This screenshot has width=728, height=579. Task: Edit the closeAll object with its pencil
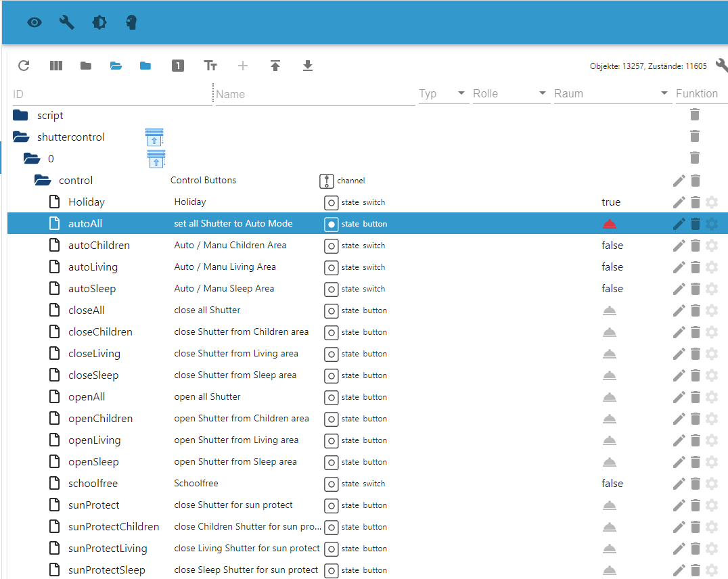tap(679, 310)
